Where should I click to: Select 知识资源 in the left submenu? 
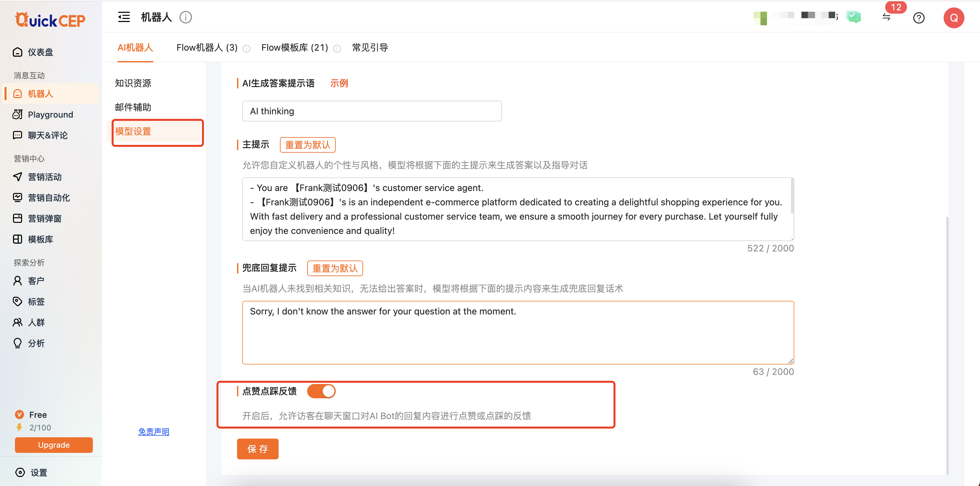(133, 83)
